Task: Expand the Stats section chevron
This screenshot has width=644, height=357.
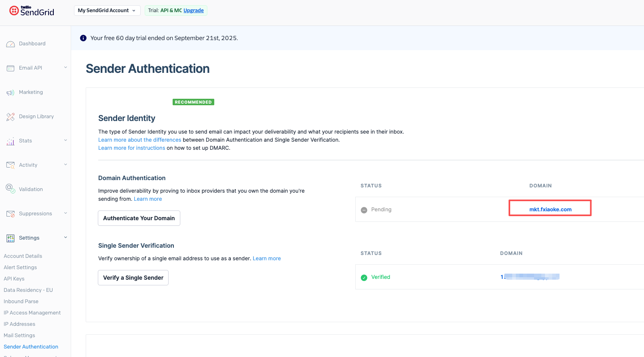Action: (65, 140)
